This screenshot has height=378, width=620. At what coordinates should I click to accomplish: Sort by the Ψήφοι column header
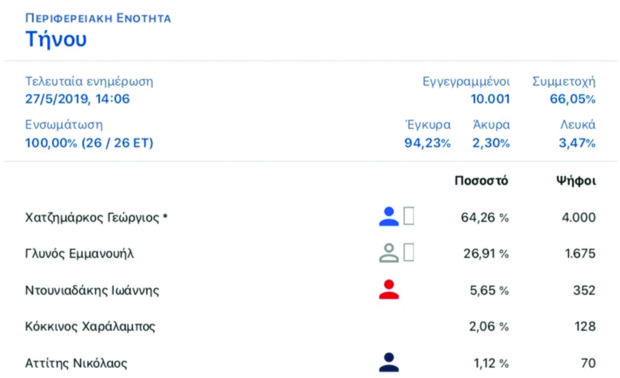point(576,181)
